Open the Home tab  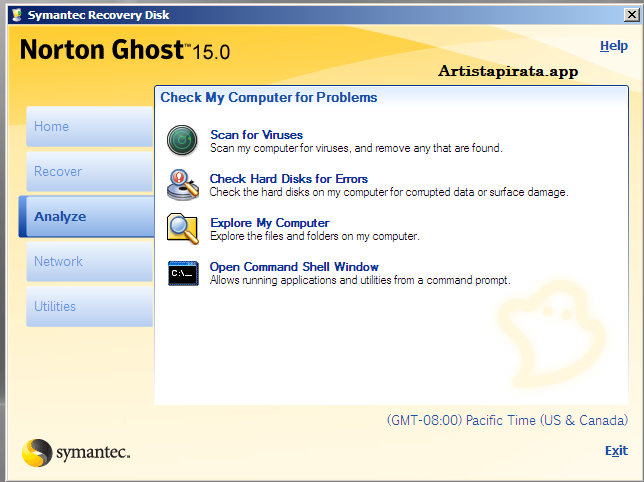point(90,126)
